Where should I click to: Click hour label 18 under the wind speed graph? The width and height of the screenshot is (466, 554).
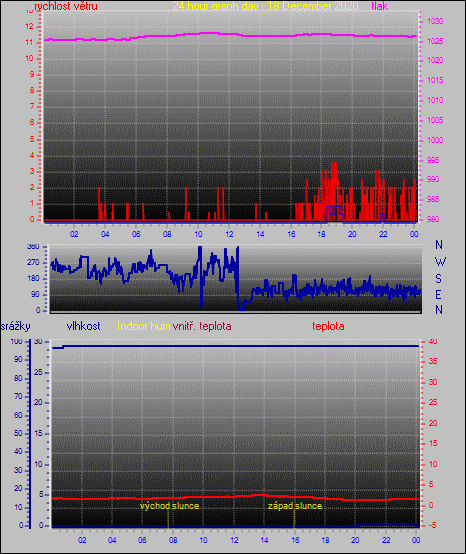click(x=321, y=234)
